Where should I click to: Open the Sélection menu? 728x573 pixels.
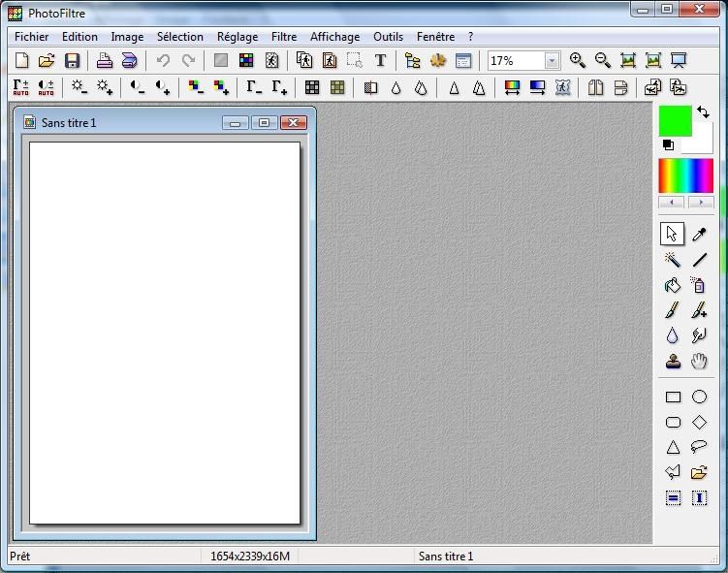coord(180,37)
